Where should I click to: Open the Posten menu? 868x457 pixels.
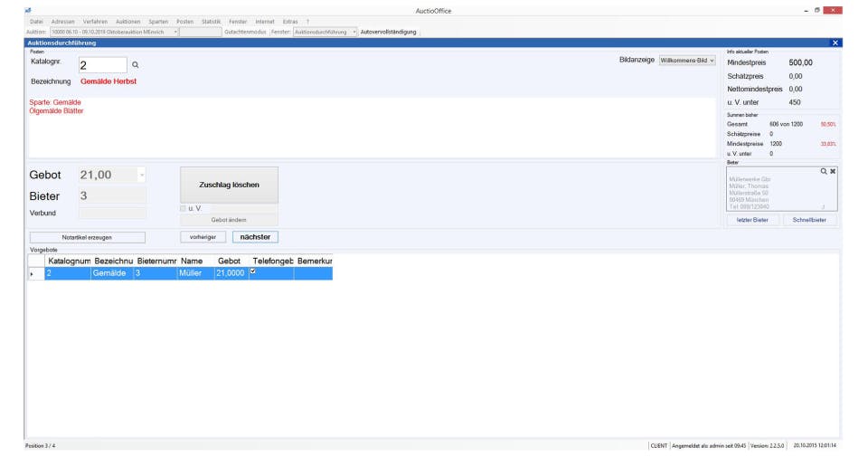pos(184,22)
